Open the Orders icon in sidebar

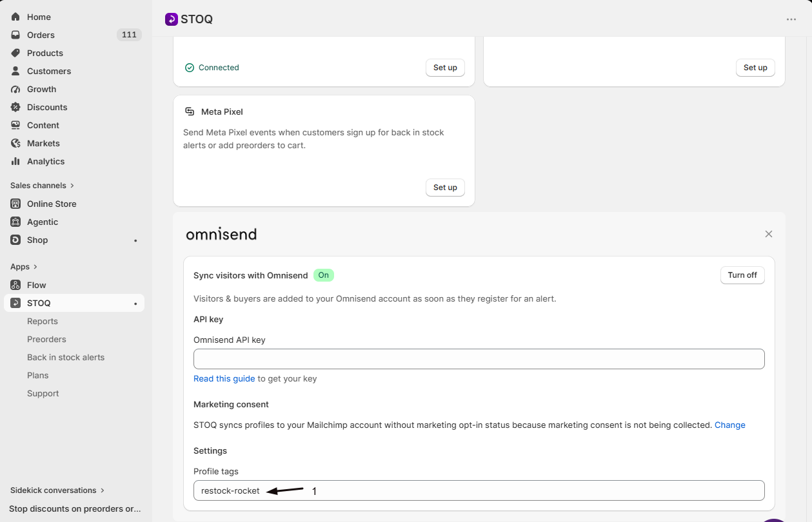point(15,35)
